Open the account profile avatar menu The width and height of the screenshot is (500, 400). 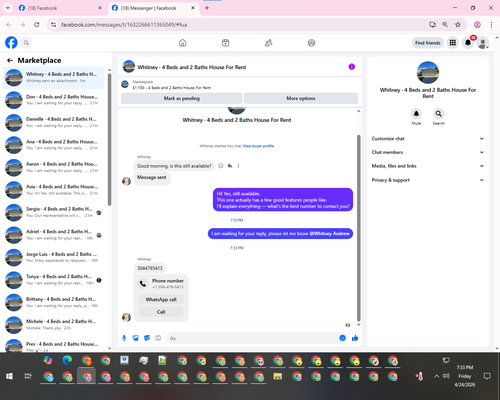coord(483,43)
